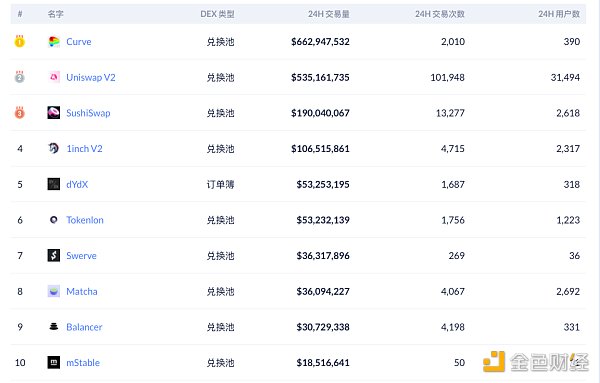The width and height of the screenshot is (600, 383).
Task: Open the Uniswap V2 link
Action: [x=91, y=77]
